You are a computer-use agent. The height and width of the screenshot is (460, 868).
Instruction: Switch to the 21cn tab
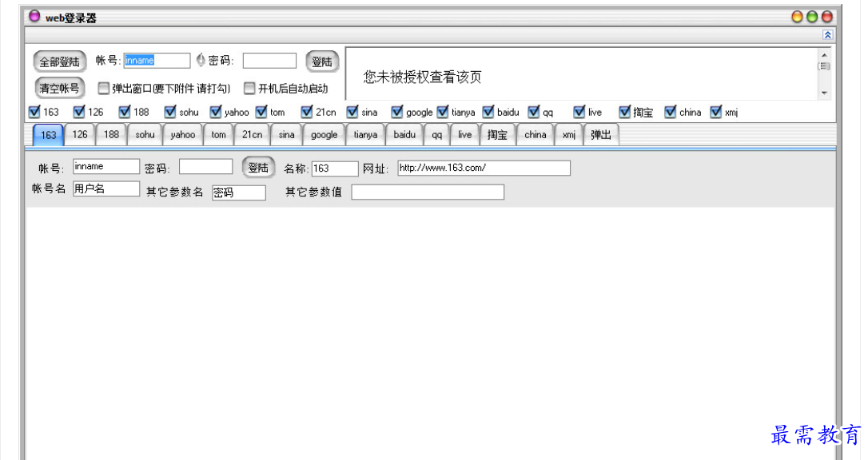253,134
